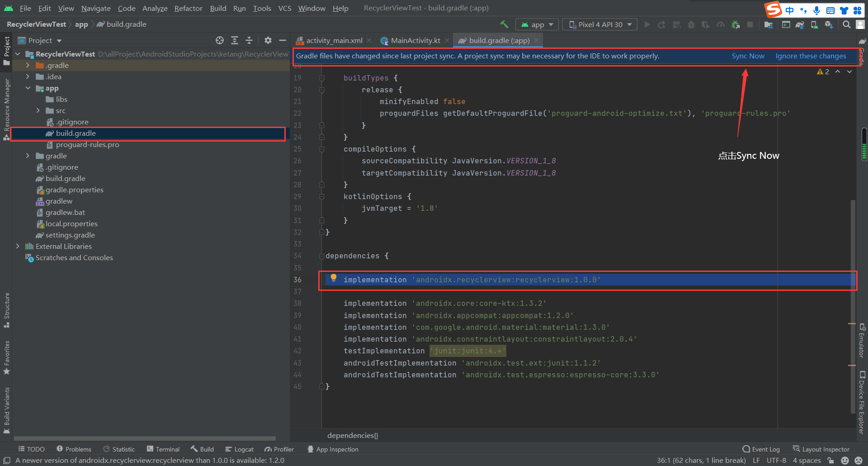Image resolution: width=868 pixels, height=466 pixels.
Task: Open the Refactor menu
Action: [189, 8]
